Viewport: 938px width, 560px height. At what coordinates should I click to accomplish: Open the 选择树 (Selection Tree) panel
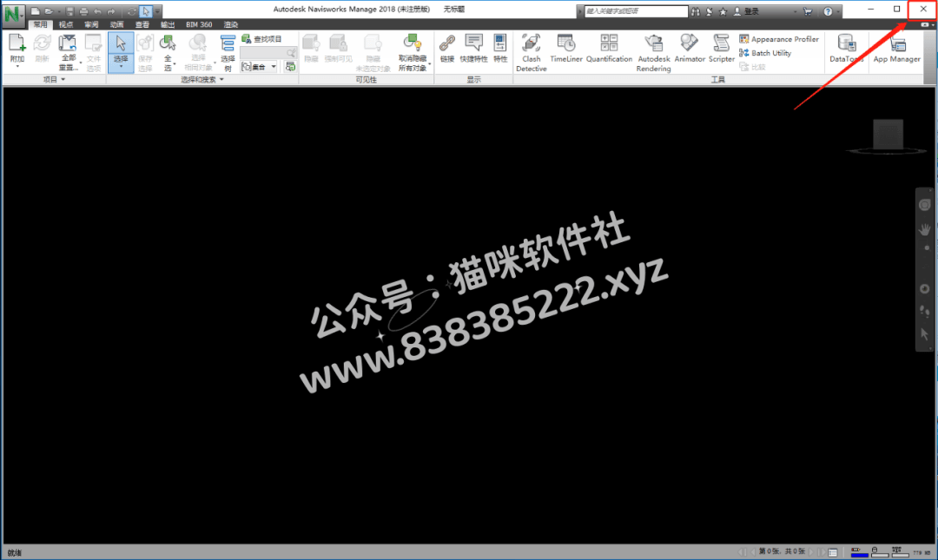pyautogui.click(x=228, y=52)
